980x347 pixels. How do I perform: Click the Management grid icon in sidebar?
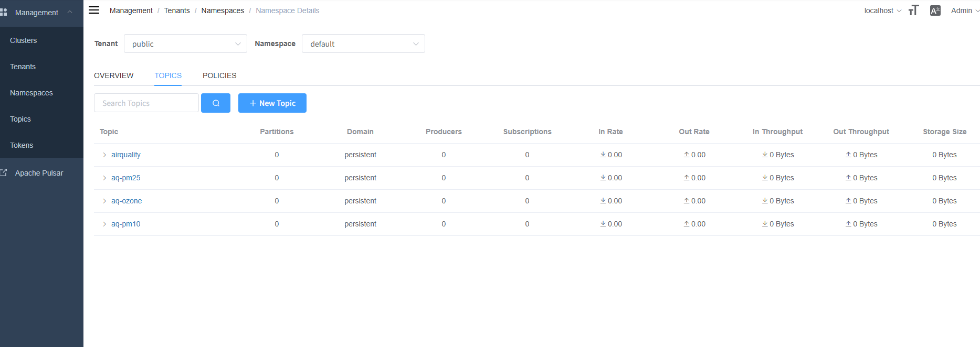point(4,12)
